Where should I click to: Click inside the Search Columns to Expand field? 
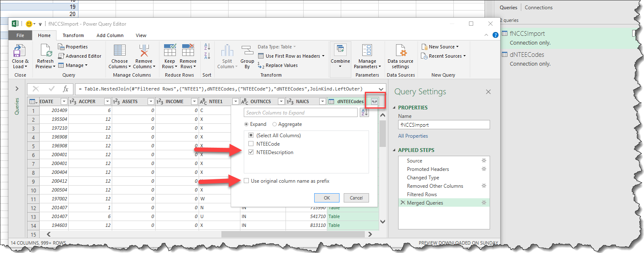300,112
